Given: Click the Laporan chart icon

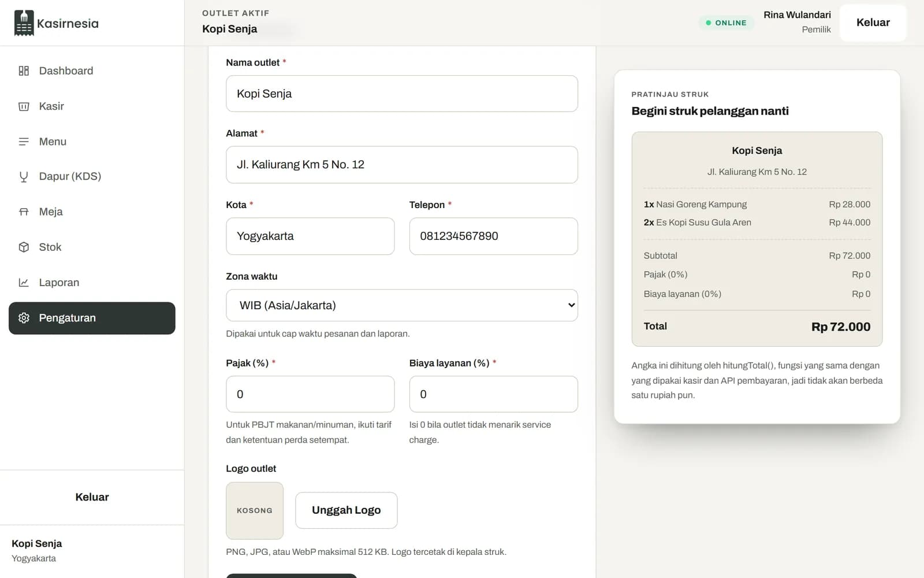Looking at the screenshot, I should pyautogui.click(x=24, y=283).
